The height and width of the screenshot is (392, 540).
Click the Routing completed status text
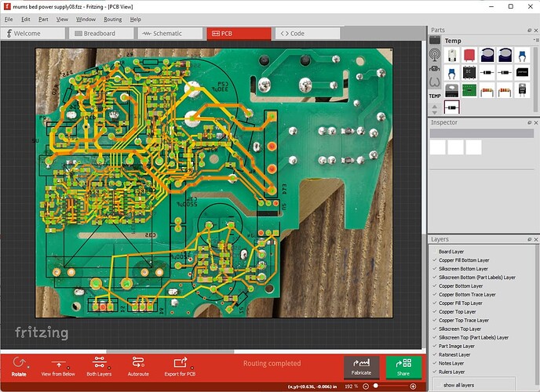coord(272,364)
